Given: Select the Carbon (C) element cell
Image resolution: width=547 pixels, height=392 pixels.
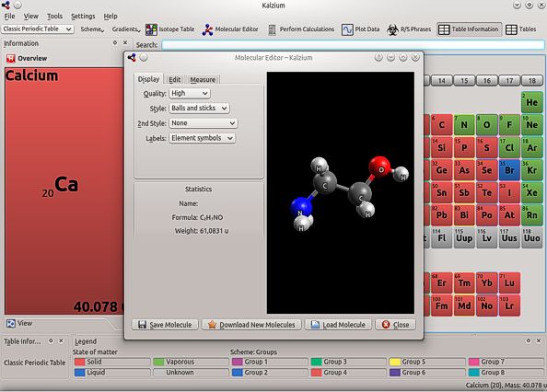Looking at the screenshot, I should click(442, 125).
